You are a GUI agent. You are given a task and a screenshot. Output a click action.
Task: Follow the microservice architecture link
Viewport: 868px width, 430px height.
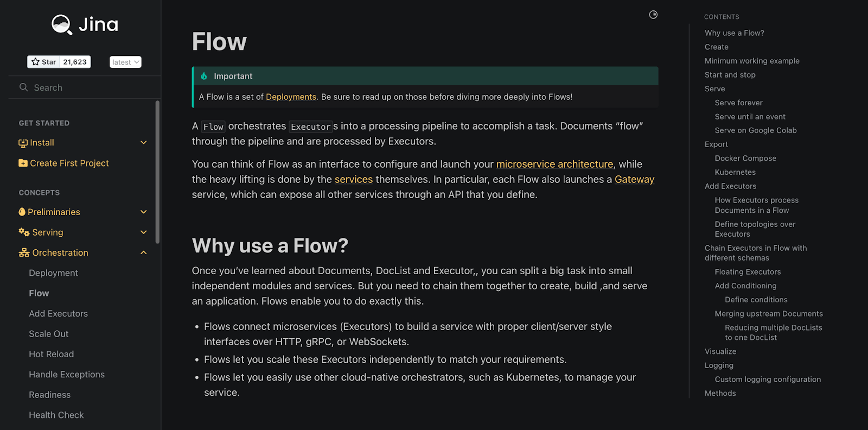(554, 164)
